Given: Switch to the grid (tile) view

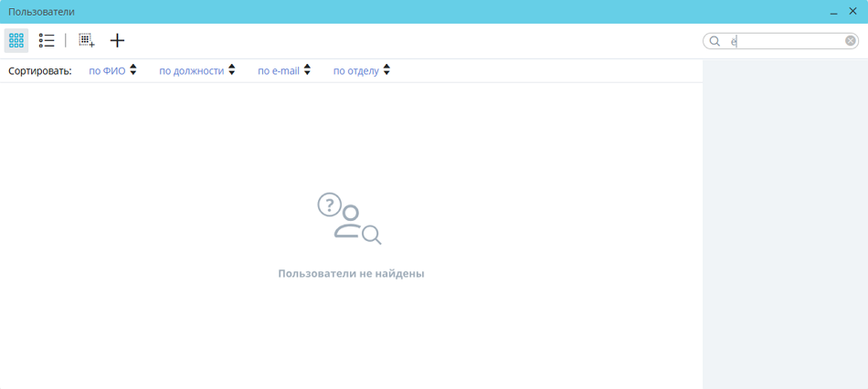Looking at the screenshot, I should click(16, 40).
